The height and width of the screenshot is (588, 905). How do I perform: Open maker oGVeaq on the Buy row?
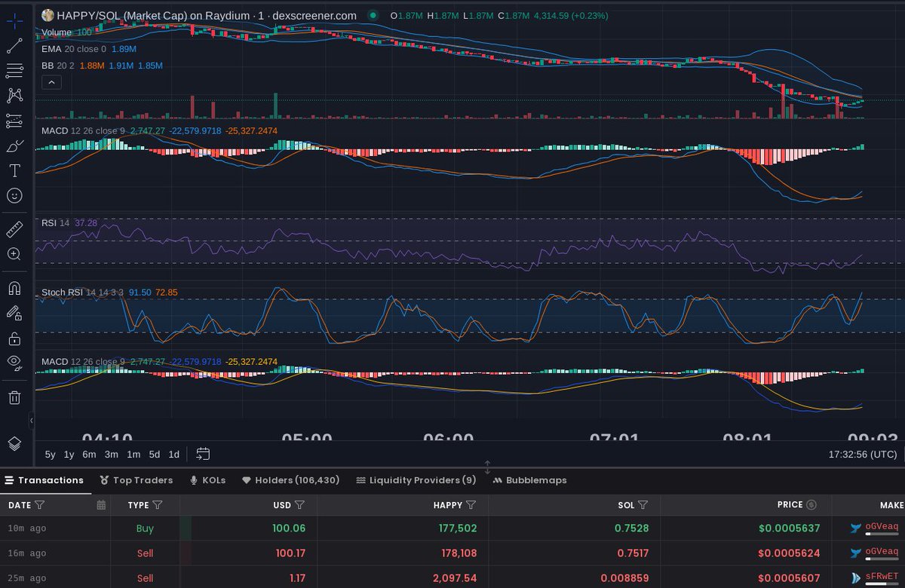pos(882,527)
